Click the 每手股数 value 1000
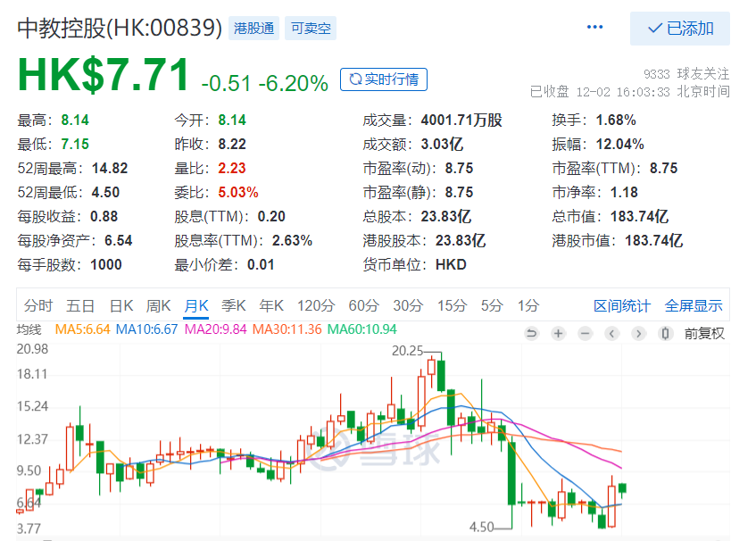756x541 pixels. pyautogui.click(x=106, y=265)
